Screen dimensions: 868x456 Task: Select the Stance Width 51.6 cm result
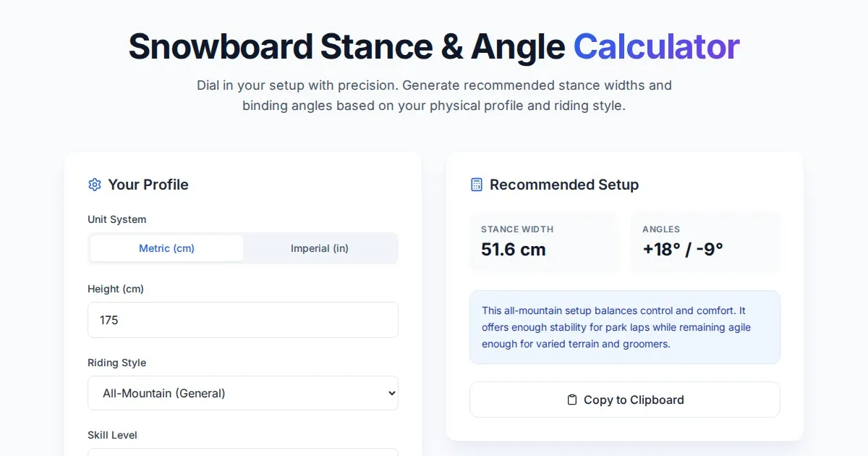click(x=514, y=250)
